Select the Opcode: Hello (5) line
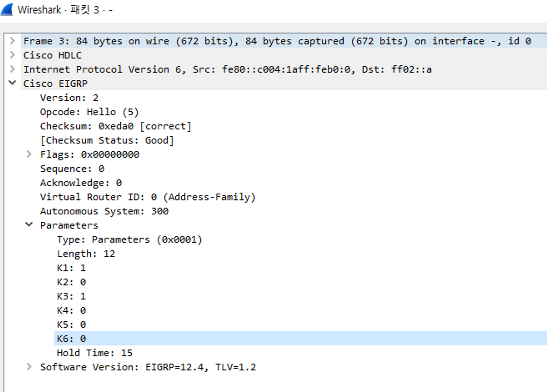 pyautogui.click(x=89, y=112)
